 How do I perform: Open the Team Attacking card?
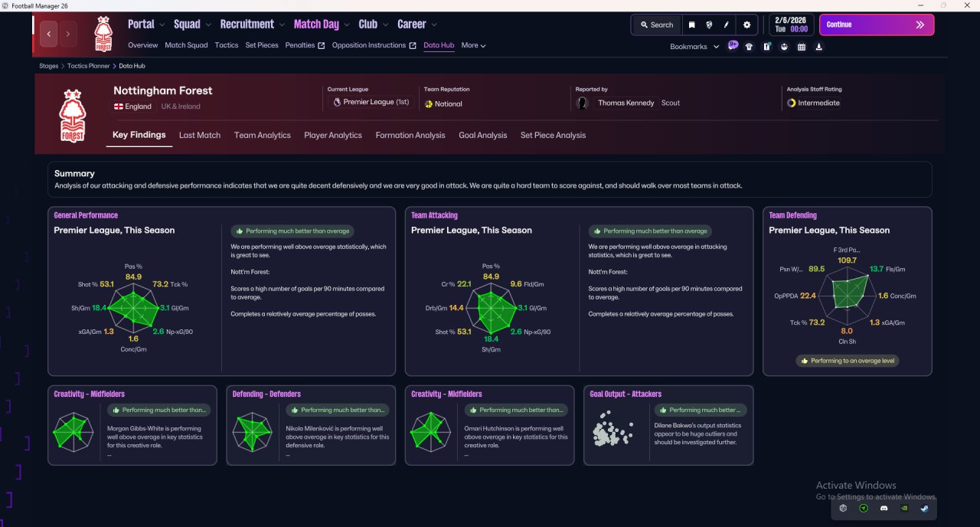[x=579, y=291]
